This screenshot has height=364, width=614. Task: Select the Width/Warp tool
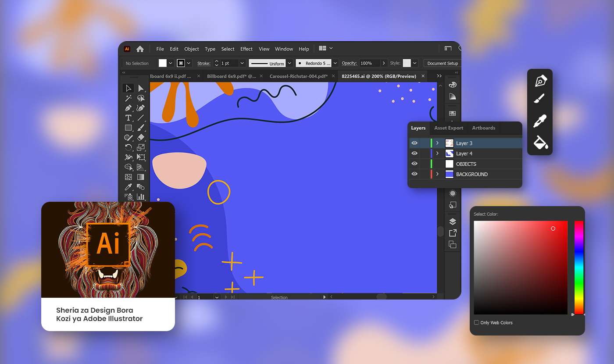coord(128,157)
